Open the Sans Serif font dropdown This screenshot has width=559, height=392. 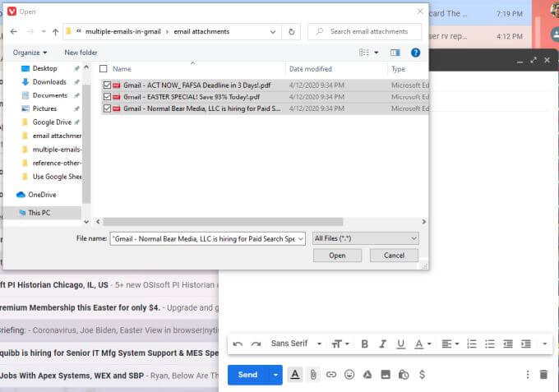coord(296,344)
